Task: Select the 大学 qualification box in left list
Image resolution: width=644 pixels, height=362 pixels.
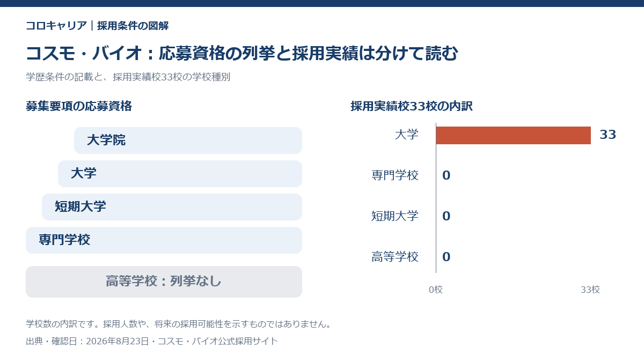Action: point(180,174)
